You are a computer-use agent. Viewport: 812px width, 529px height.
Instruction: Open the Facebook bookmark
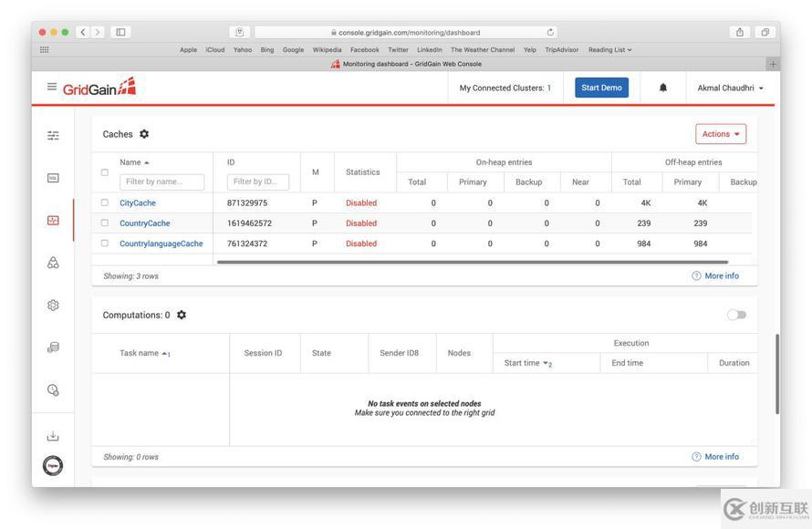(365, 49)
